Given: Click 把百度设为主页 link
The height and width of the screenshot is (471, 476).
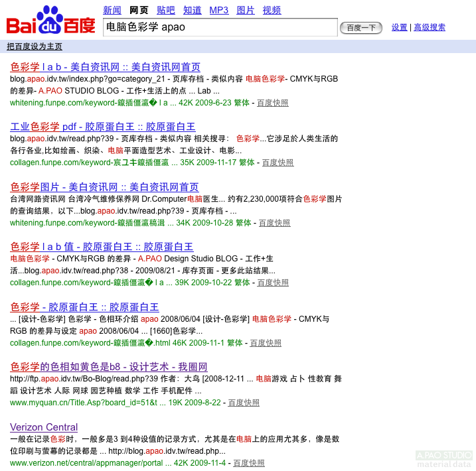Looking at the screenshot, I should point(35,46).
